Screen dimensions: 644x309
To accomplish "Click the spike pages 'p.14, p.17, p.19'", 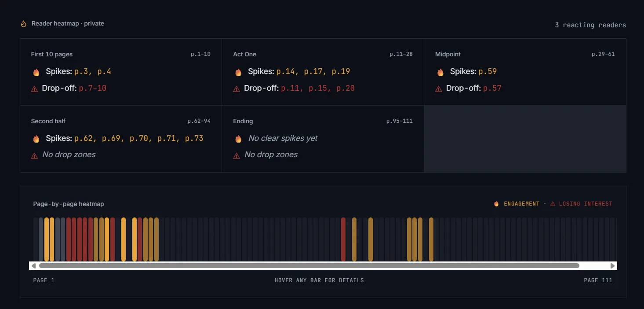I will click(313, 71).
